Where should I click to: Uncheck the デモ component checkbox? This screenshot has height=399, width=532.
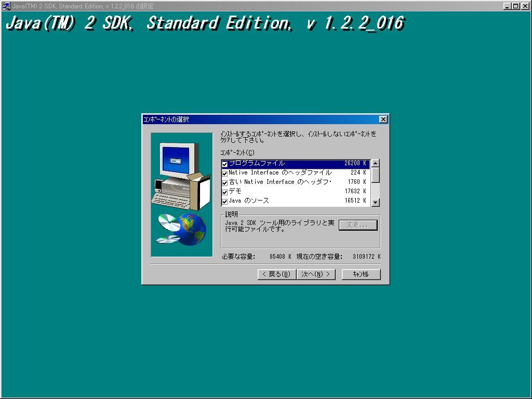coord(224,192)
